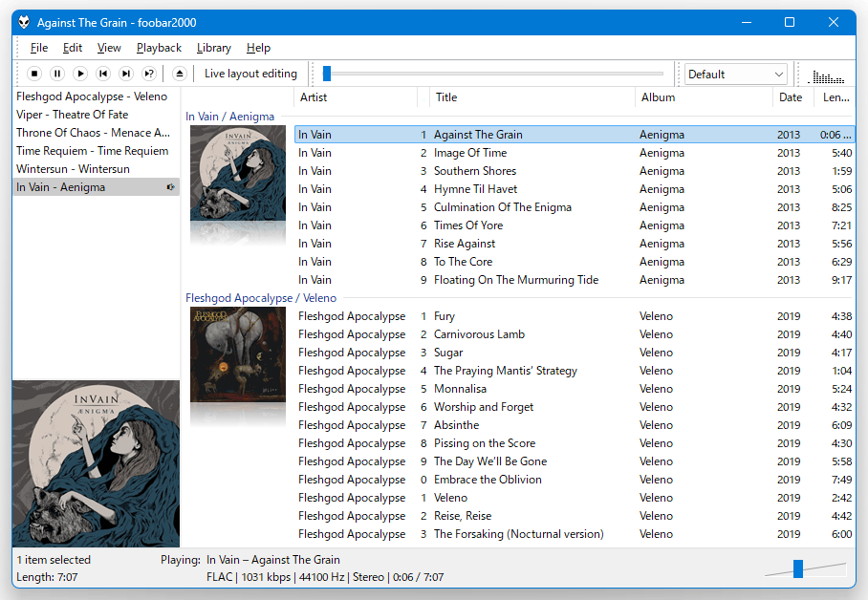868x600 pixels.
Task: Select track Carnivorous Lamb
Action: pos(575,334)
